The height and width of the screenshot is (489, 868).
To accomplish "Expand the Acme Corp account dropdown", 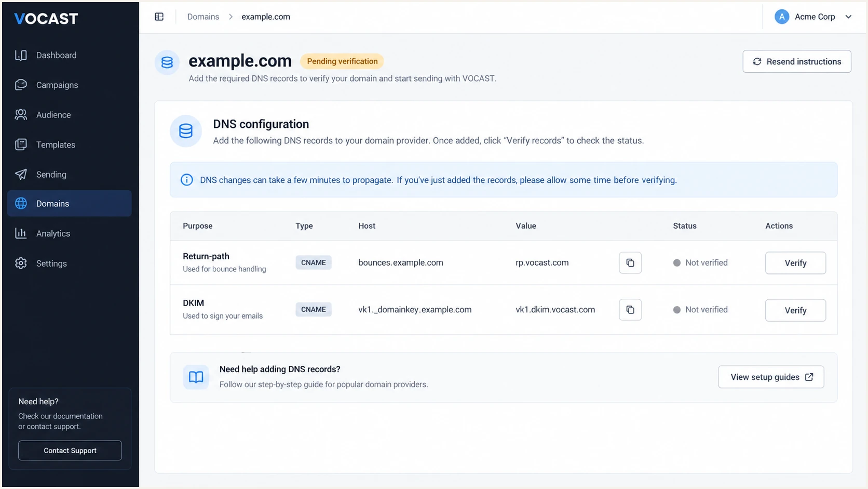I will tap(813, 17).
